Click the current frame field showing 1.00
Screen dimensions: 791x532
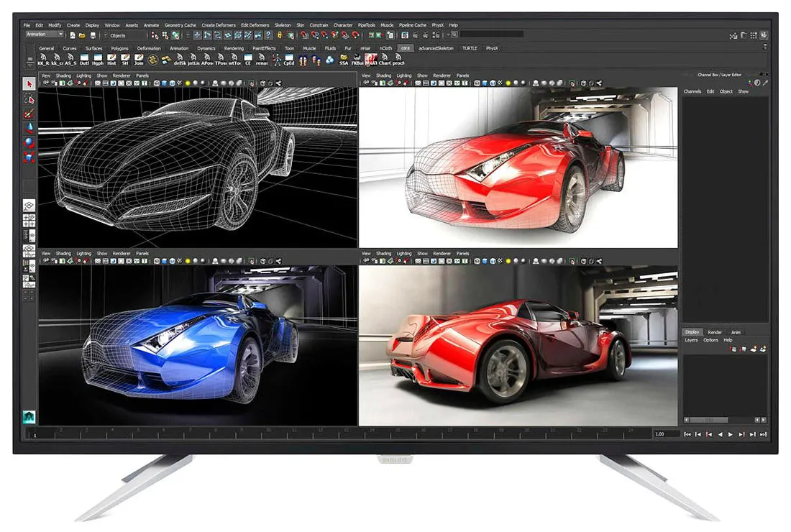(x=665, y=434)
